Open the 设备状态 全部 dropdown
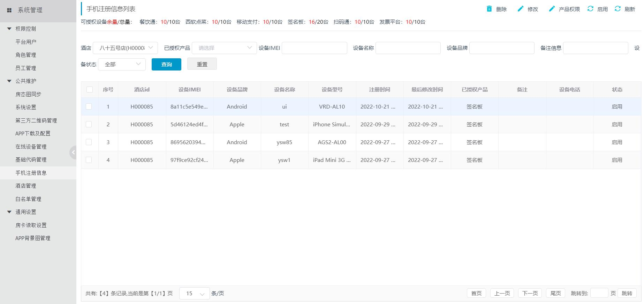Screen dimensions: 644x304 (122, 65)
